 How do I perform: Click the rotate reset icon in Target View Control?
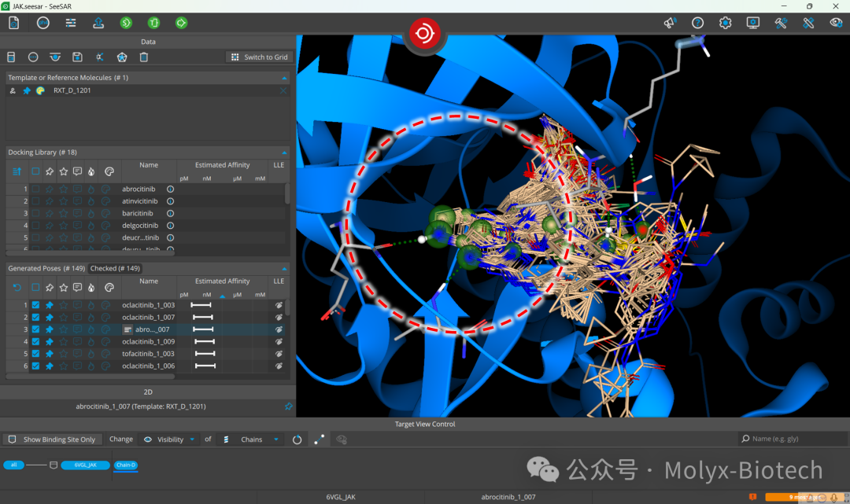(297, 440)
